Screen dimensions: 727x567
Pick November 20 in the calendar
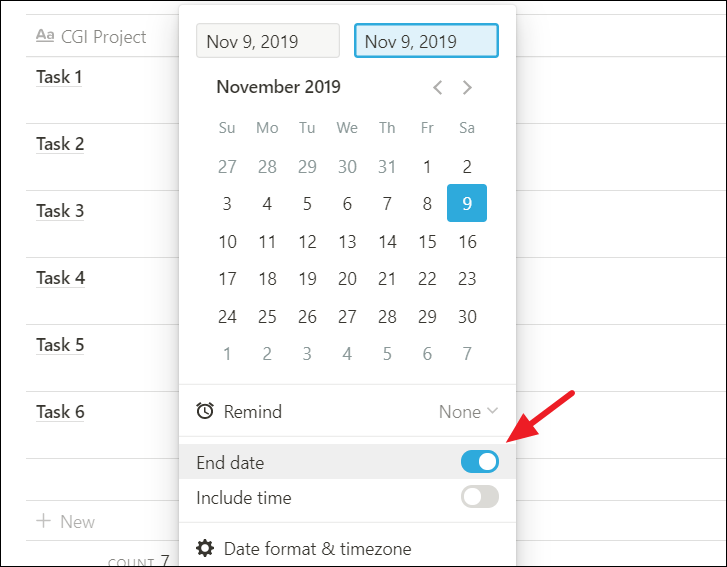point(347,279)
